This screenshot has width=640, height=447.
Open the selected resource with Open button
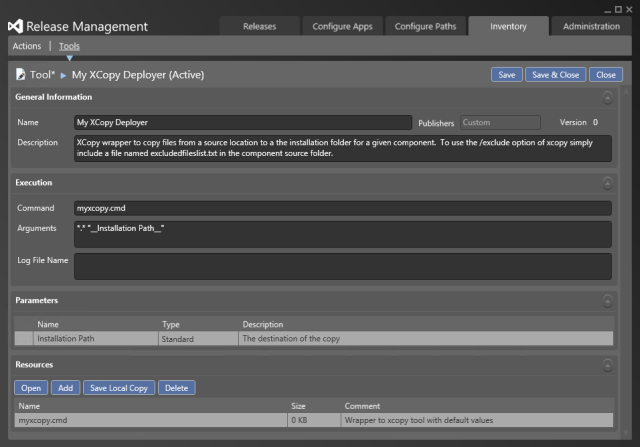pyautogui.click(x=31, y=388)
